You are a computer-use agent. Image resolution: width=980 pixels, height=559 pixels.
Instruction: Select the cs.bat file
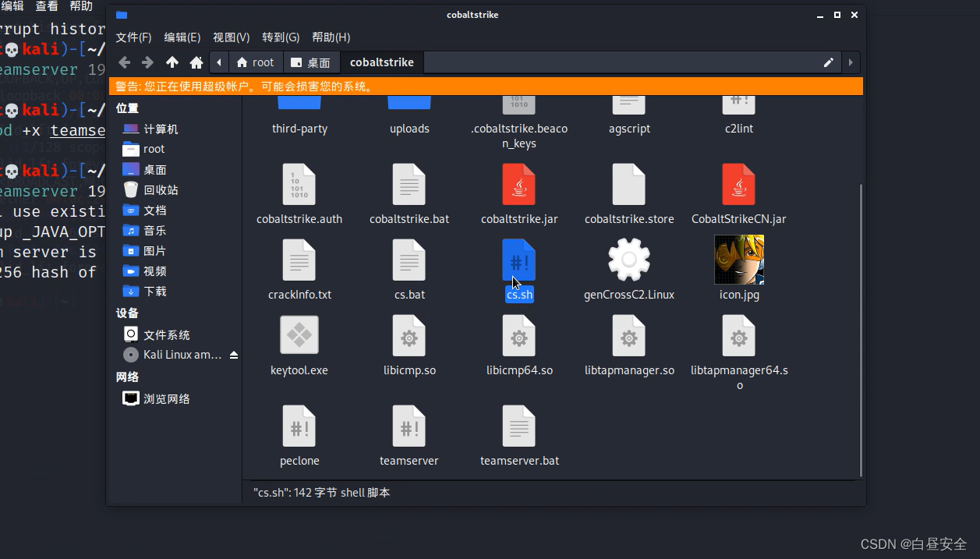409,269
